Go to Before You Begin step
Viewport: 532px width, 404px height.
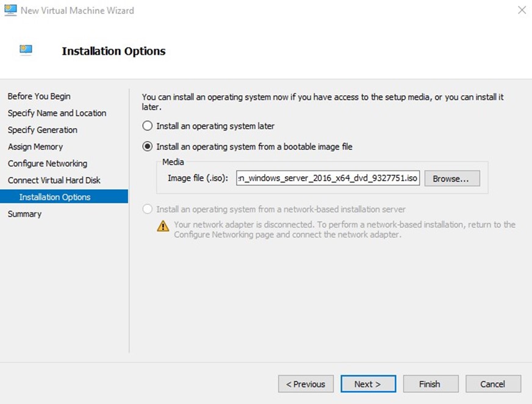(x=39, y=96)
